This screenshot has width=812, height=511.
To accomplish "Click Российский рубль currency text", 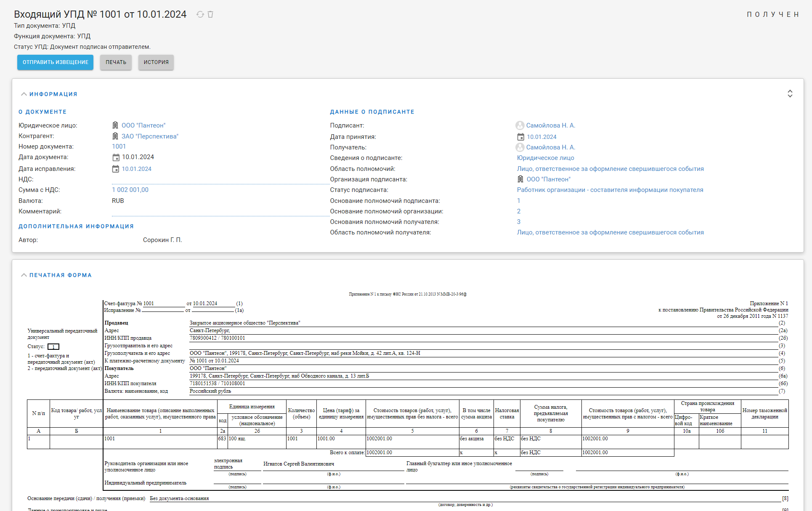I will (x=210, y=391).
